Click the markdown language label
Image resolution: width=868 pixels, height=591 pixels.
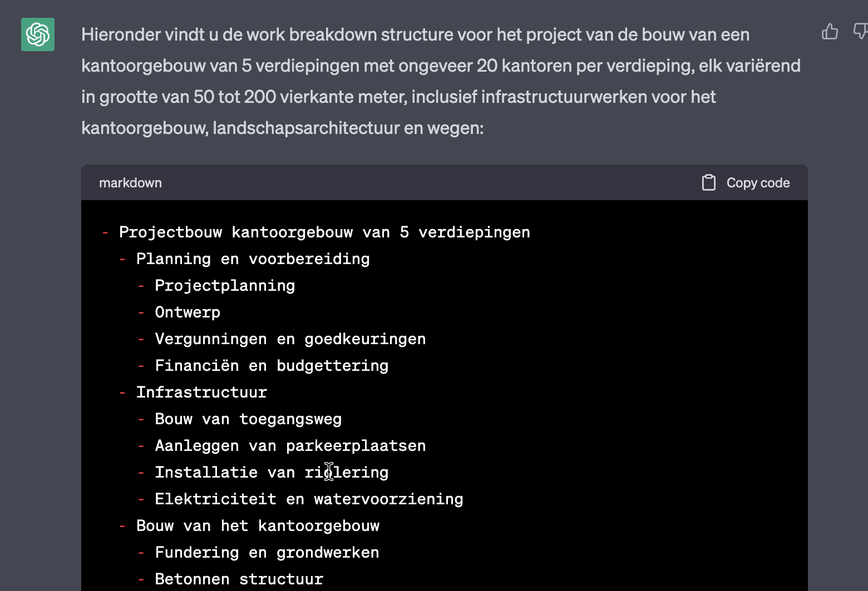[x=130, y=182]
